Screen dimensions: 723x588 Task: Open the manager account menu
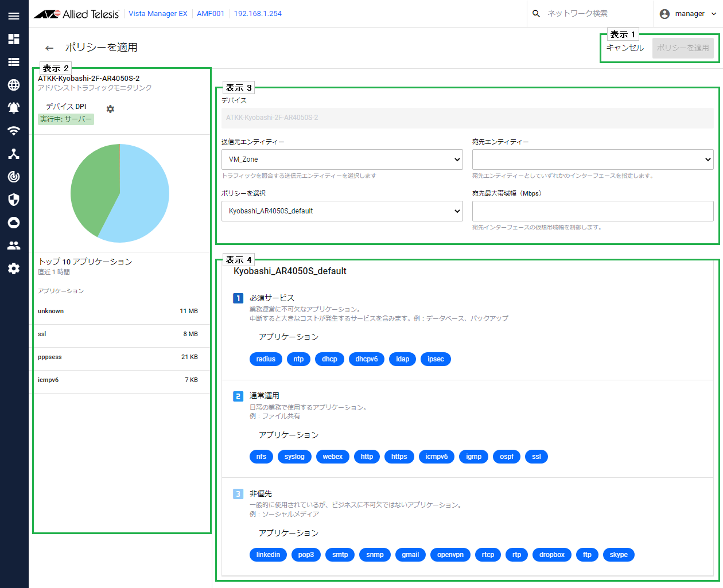[x=689, y=14]
